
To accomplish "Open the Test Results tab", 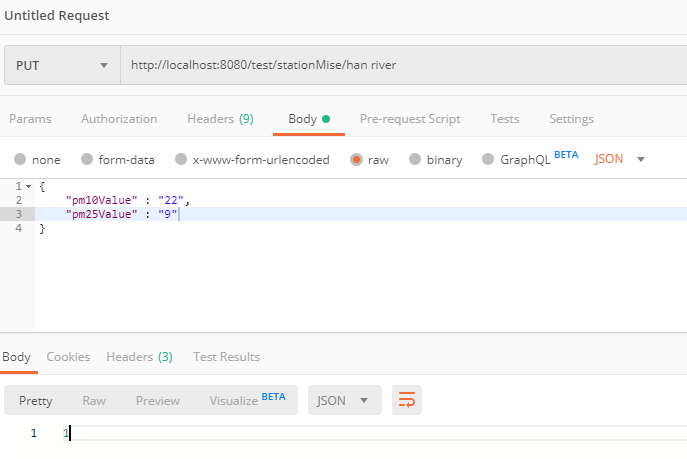I will click(x=227, y=357).
